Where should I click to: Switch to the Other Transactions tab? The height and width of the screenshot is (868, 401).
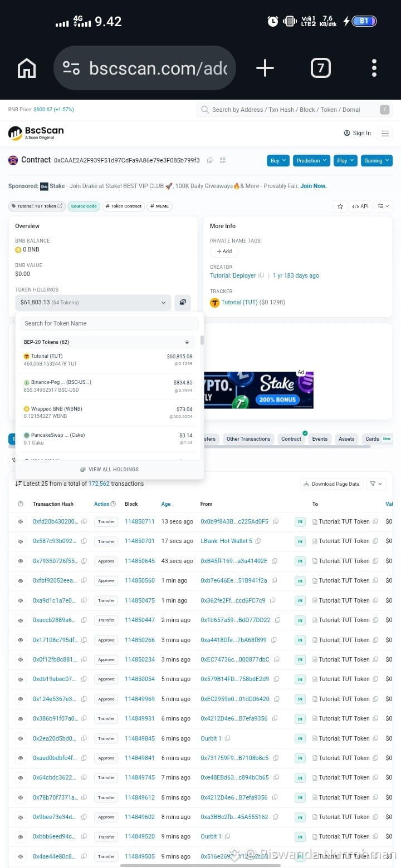coord(248,439)
